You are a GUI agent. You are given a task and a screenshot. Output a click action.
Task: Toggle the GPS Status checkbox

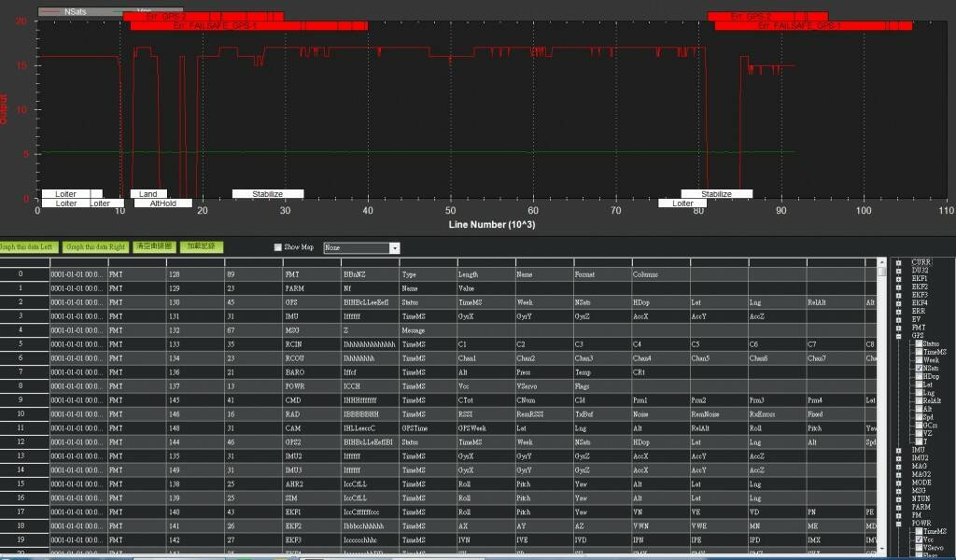pos(919,344)
